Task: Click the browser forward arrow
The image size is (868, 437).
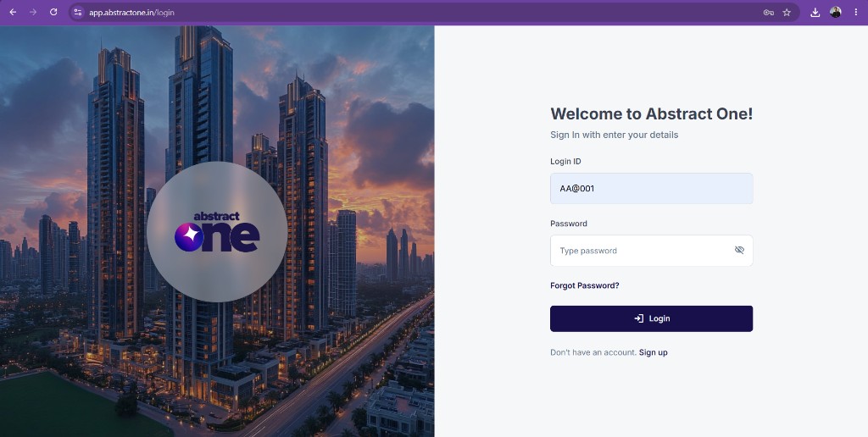Action: (x=33, y=12)
